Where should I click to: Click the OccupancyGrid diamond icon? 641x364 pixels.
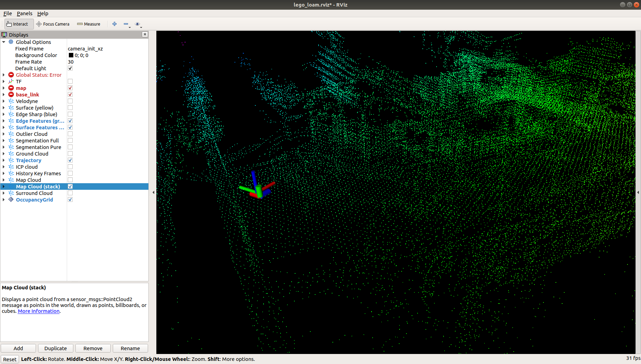point(11,199)
